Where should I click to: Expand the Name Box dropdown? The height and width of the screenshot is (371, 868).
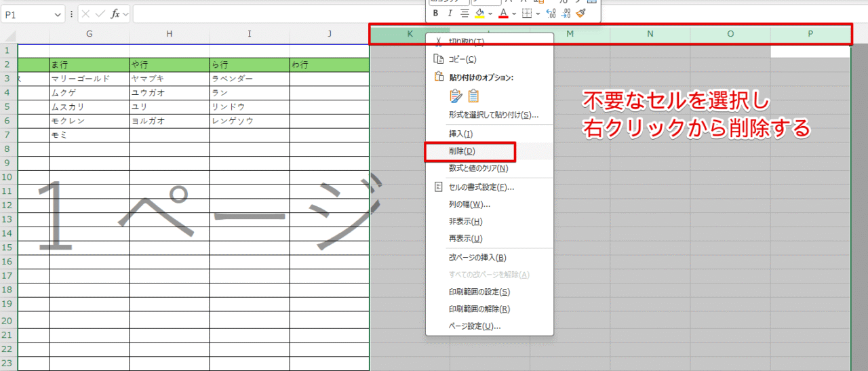pyautogui.click(x=59, y=14)
